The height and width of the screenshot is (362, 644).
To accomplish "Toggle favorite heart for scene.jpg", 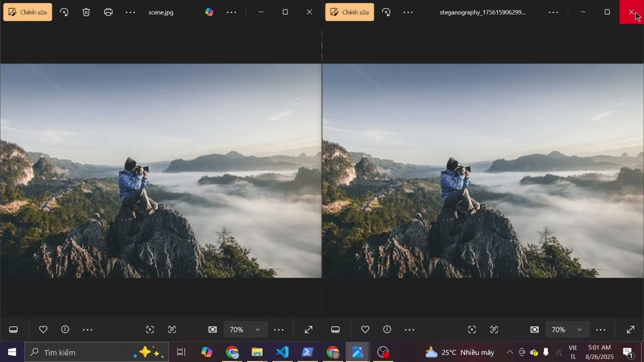I will (43, 329).
